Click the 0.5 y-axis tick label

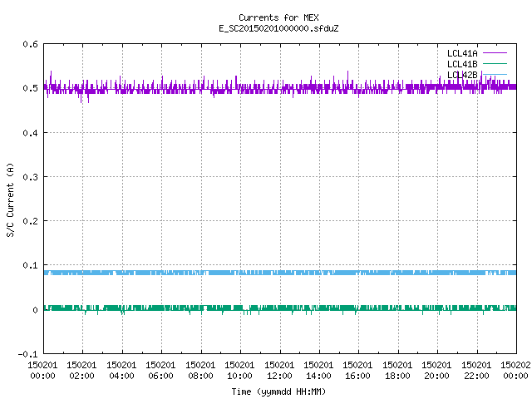[x=30, y=88]
